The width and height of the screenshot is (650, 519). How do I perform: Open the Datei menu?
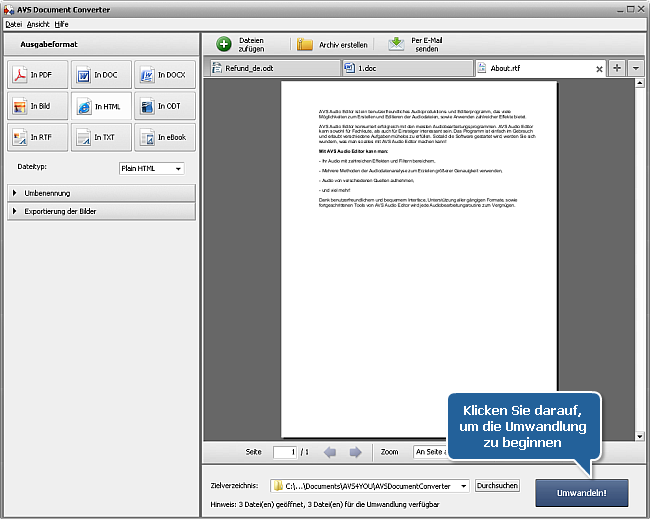point(14,24)
